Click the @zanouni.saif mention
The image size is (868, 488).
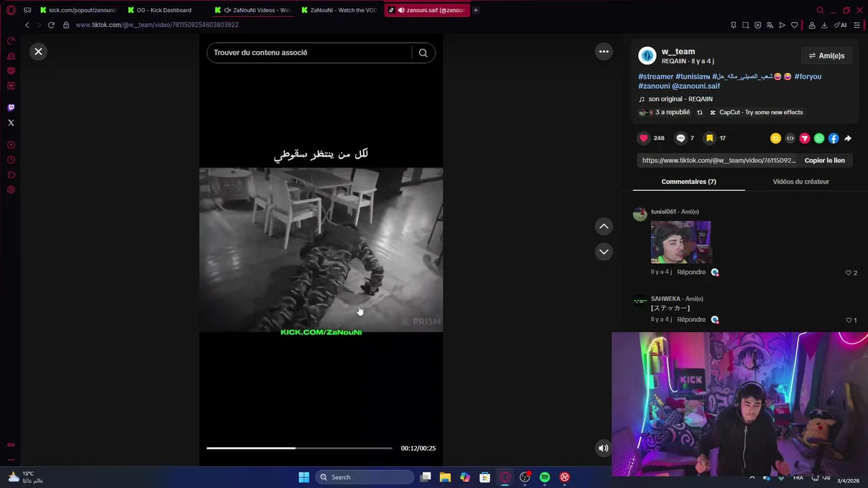click(696, 86)
